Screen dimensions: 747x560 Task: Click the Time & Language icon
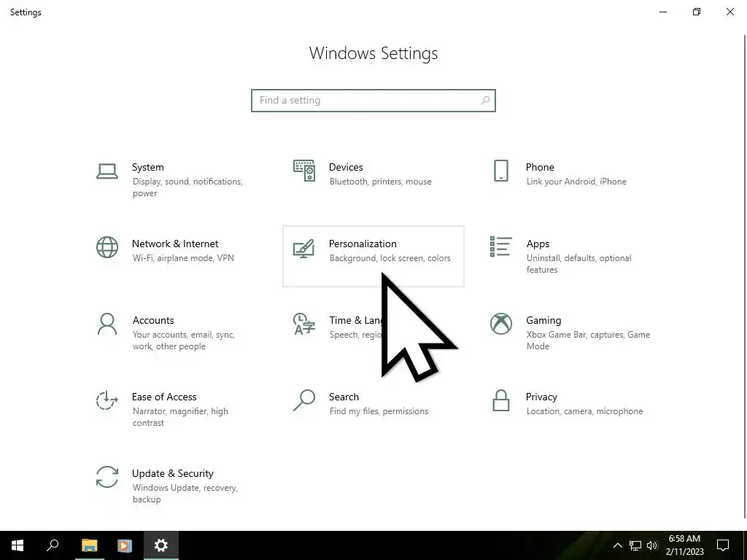[304, 324]
